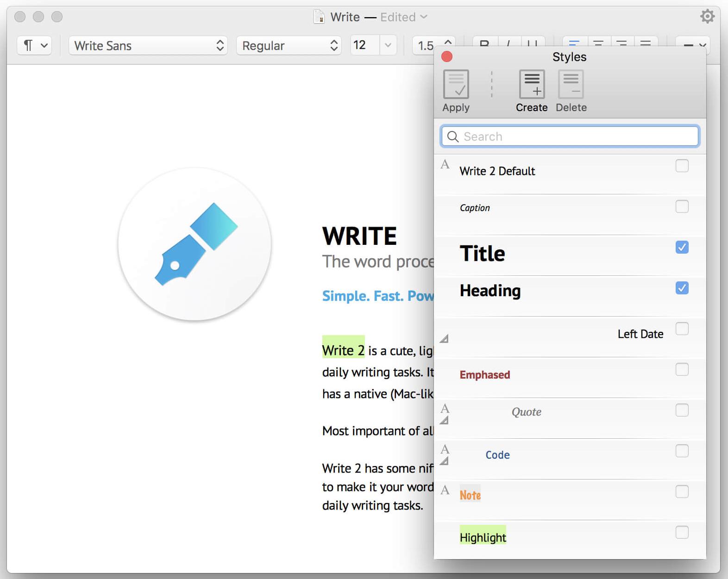This screenshot has height=579, width=728.
Task: Click the 'Most important of al' line
Action: coord(378,431)
